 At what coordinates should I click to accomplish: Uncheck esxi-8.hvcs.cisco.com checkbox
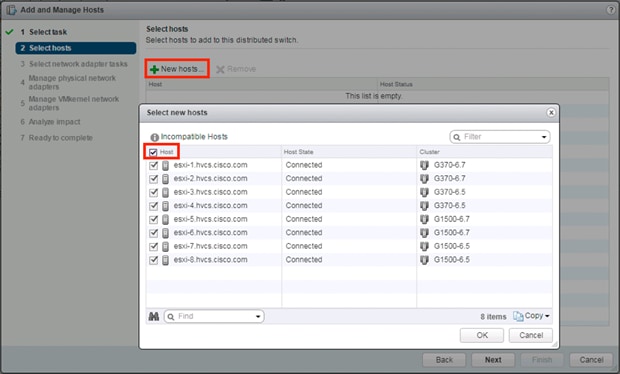click(x=153, y=260)
